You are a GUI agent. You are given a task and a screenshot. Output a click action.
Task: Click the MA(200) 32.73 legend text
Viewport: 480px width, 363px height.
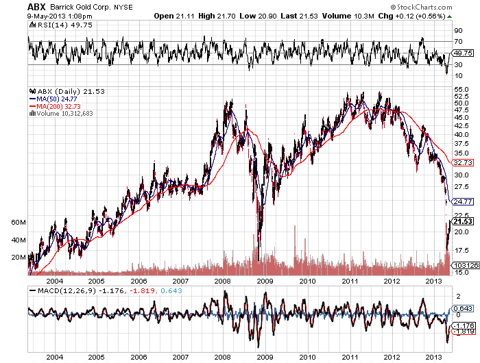pyautogui.click(x=58, y=106)
